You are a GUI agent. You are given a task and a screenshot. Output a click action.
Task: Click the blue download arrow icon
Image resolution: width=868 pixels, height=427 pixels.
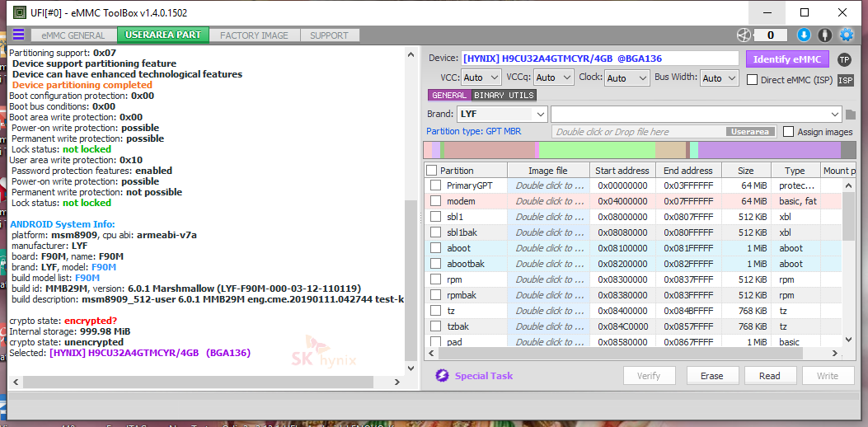(804, 35)
